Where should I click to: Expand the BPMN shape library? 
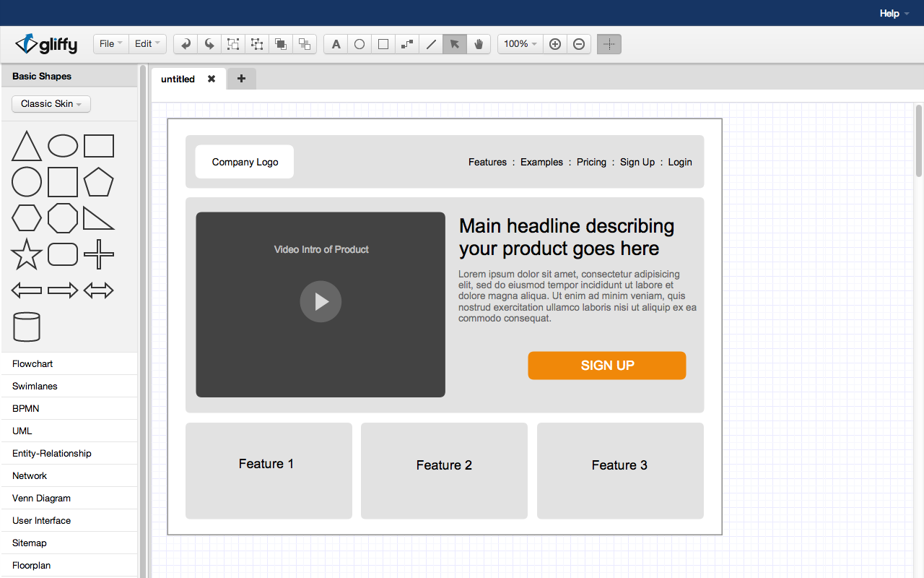click(x=69, y=408)
